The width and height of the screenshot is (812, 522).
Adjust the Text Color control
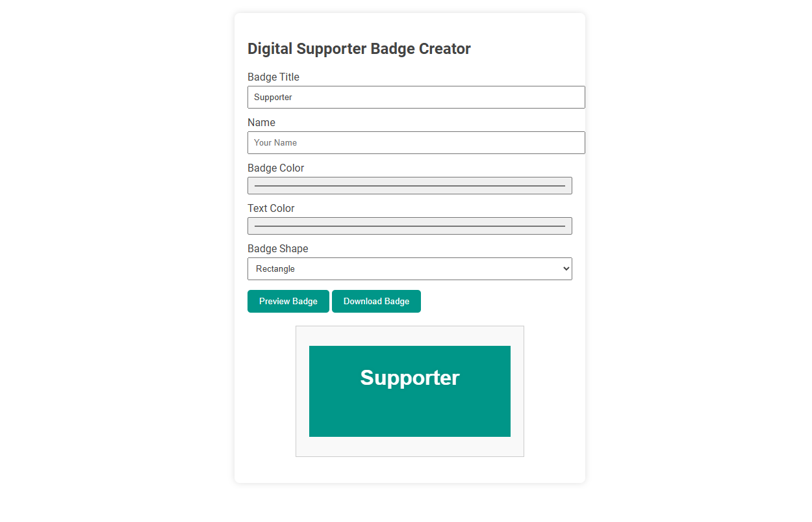point(409,226)
